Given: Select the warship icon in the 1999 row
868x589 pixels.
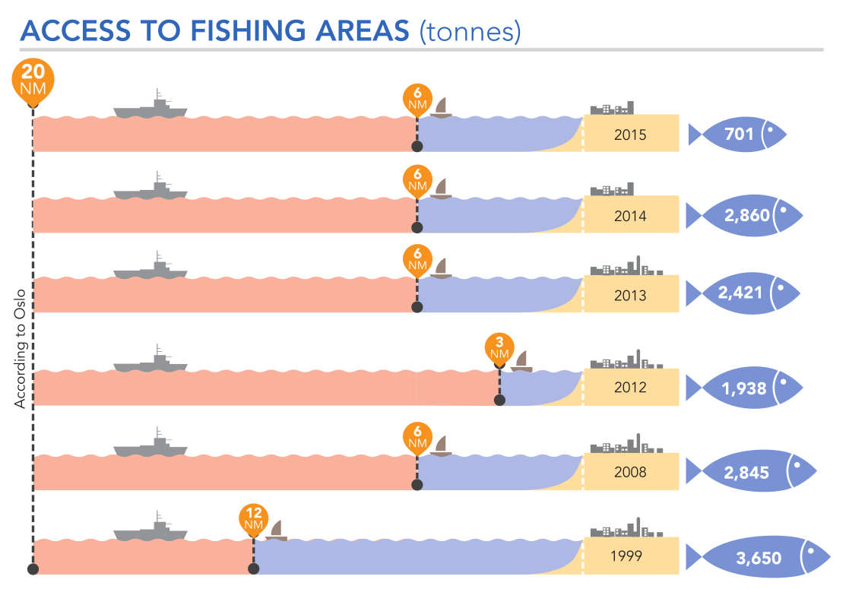Looking at the screenshot, I should pos(150,528).
